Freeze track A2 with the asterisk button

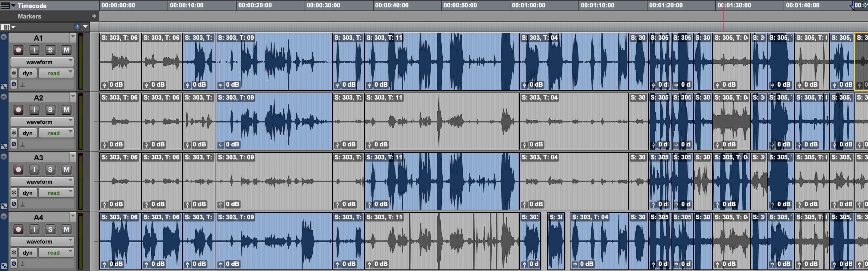14,133
